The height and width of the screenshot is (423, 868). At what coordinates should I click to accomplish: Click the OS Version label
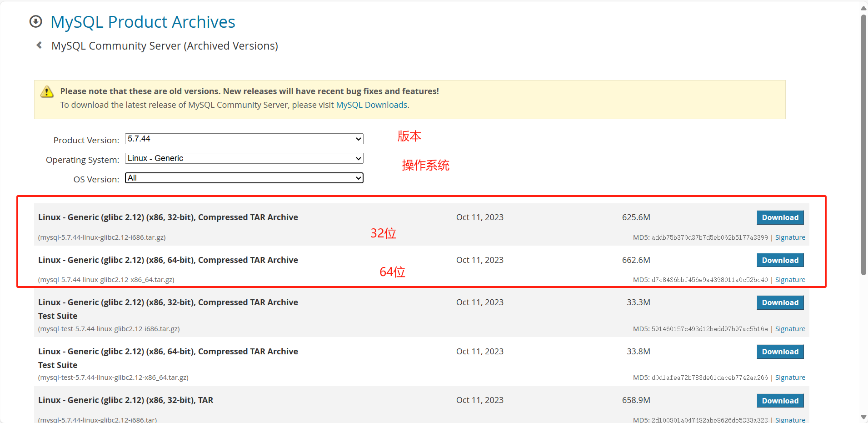[96, 179]
